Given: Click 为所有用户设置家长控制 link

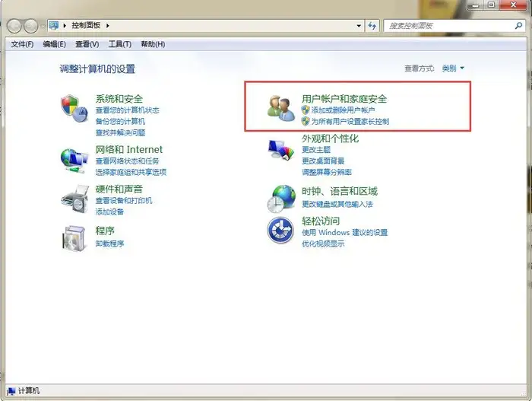Looking at the screenshot, I should coord(350,121).
